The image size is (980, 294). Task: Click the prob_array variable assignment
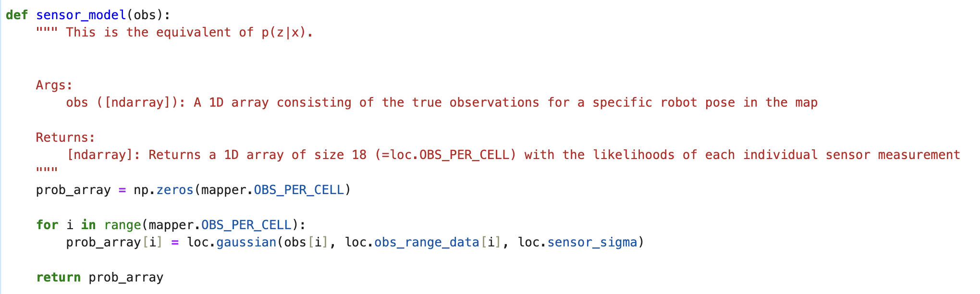[73, 190]
